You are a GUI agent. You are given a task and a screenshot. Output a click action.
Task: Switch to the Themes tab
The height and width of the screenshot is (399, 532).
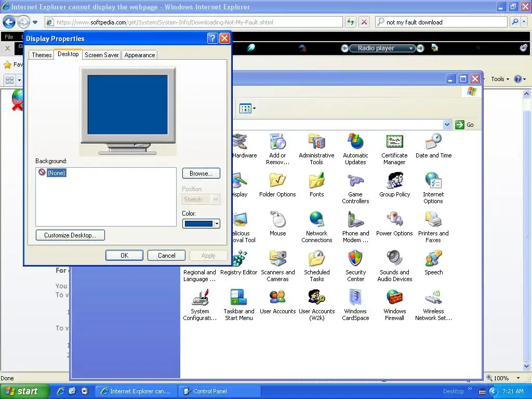pyautogui.click(x=42, y=55)
